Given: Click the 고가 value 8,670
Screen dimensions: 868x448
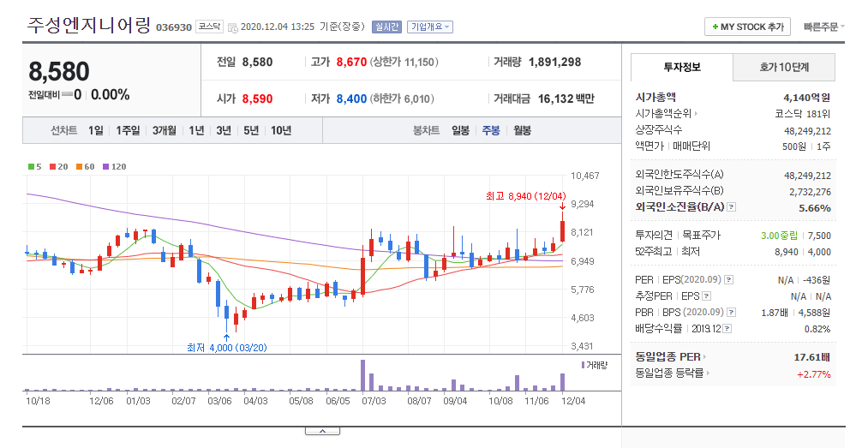Looking at the screenshot, I should [351, 63].
